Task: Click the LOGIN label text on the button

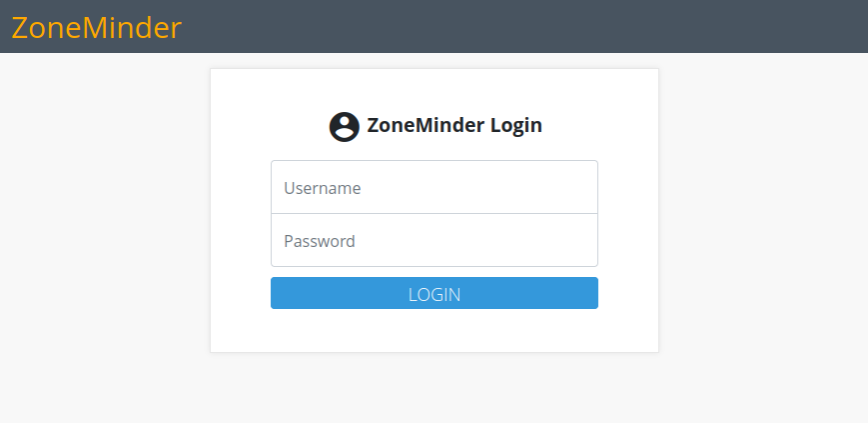Action: tap(434, 294)
